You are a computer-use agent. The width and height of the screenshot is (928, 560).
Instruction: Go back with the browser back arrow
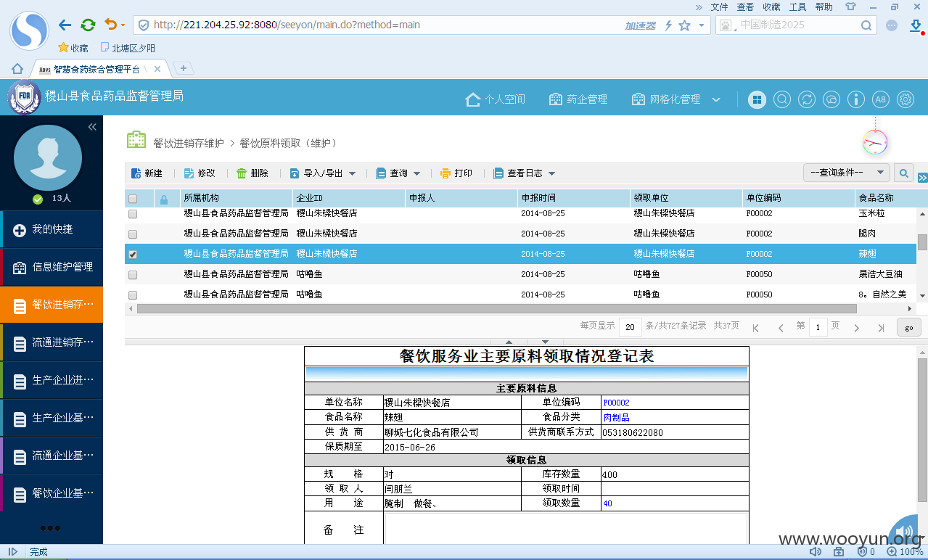click(x=65, y=25)
